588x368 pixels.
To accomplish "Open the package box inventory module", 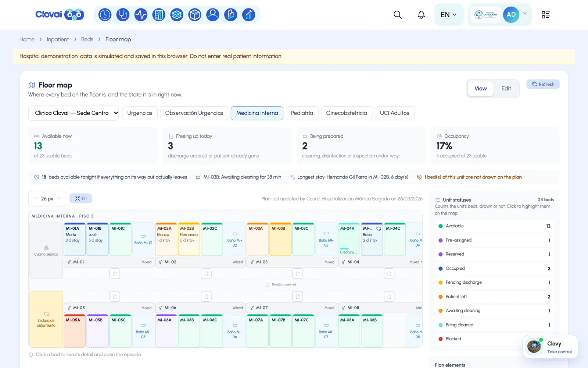I will tap(195, 15).
